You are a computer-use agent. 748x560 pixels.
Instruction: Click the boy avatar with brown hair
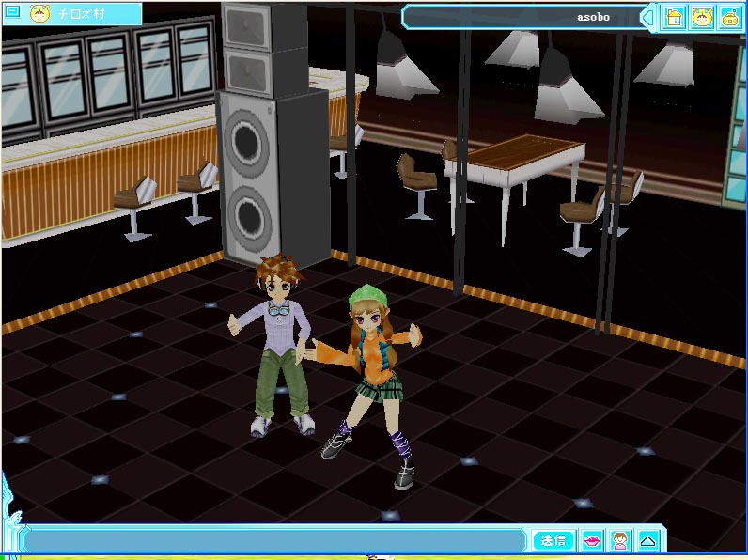pyautogui.click(x=276, y=338)
